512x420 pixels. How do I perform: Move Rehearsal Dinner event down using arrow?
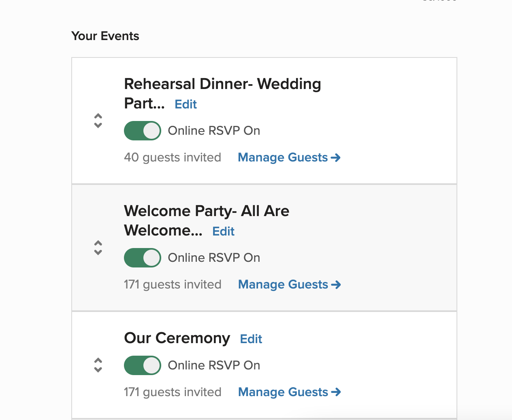98,125
